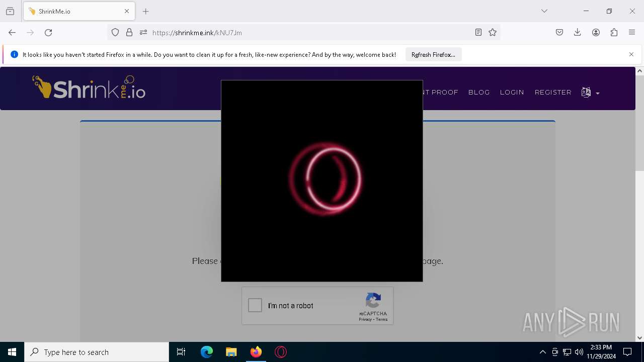Switch to Firefox on the taskbar
644x362 pixels.
point(256,352)
